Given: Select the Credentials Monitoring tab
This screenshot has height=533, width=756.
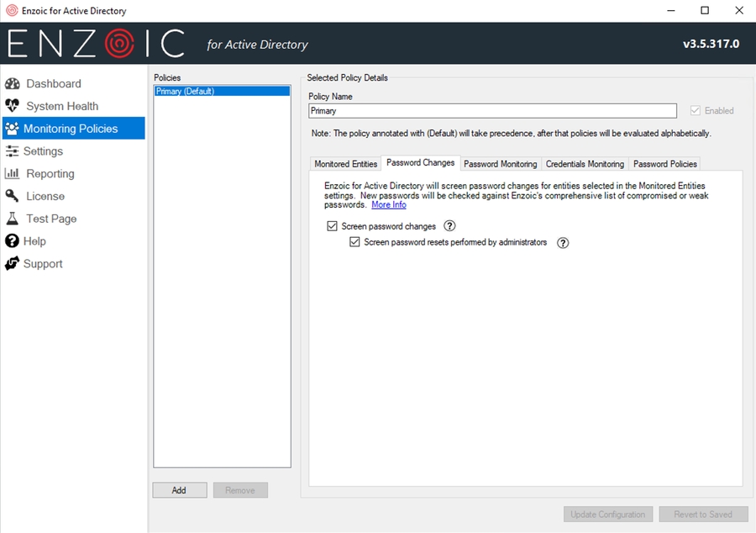Looking at the screenshot, I should coord(585,164).
